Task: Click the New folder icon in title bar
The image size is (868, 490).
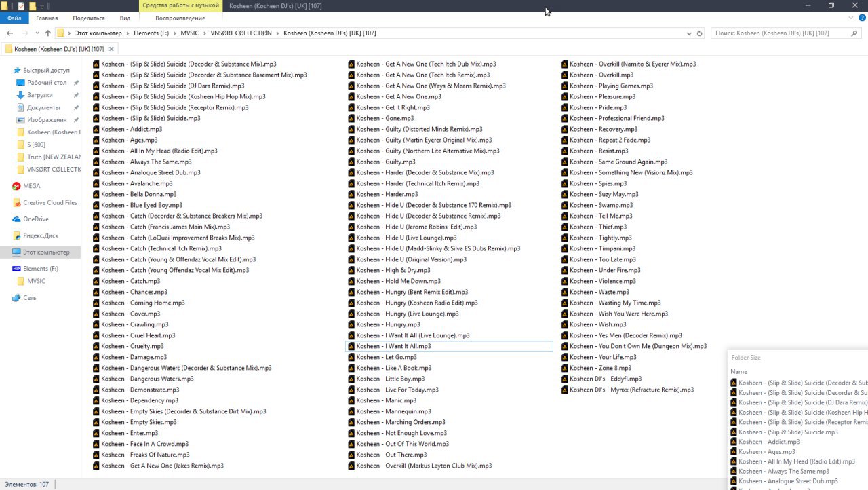Action: click(x=32, y=5)
